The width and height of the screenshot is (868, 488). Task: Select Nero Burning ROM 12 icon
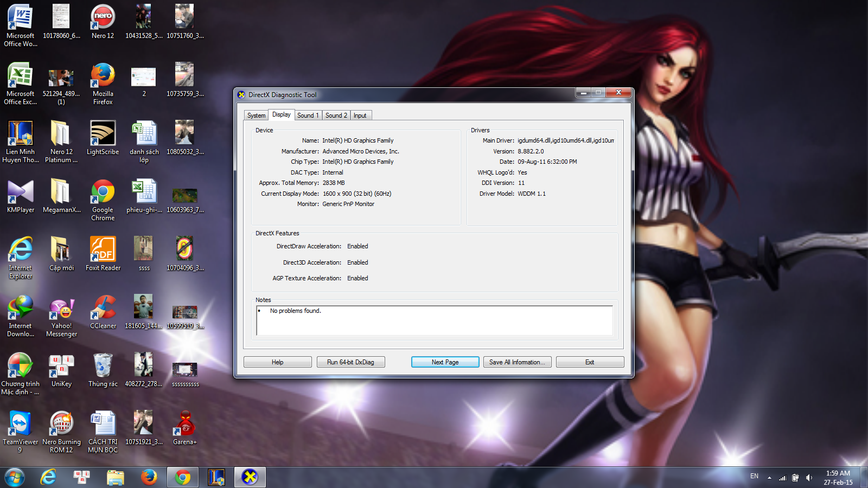[61, 432]
